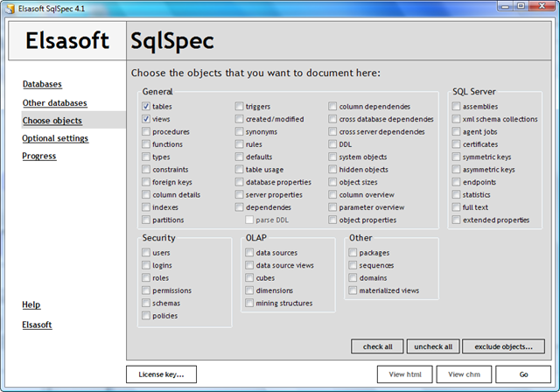Enable the parameter overview checkbox
560x392 pixels.
(332, 207)
